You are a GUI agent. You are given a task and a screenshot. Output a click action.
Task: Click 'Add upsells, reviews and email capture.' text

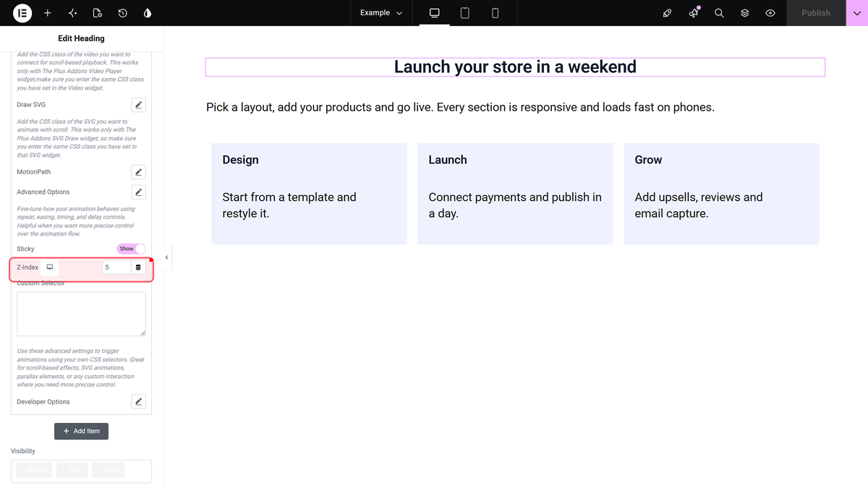699,205
